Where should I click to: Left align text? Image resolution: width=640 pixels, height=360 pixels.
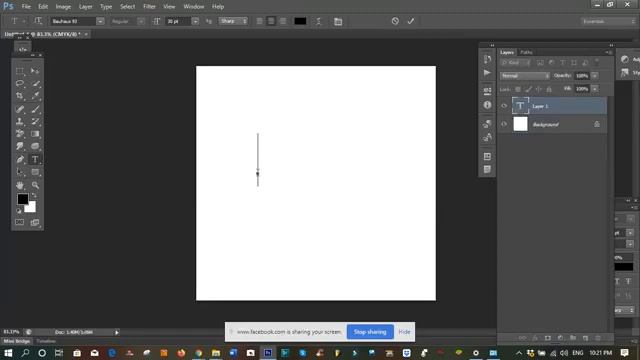[x=260, y=21]
